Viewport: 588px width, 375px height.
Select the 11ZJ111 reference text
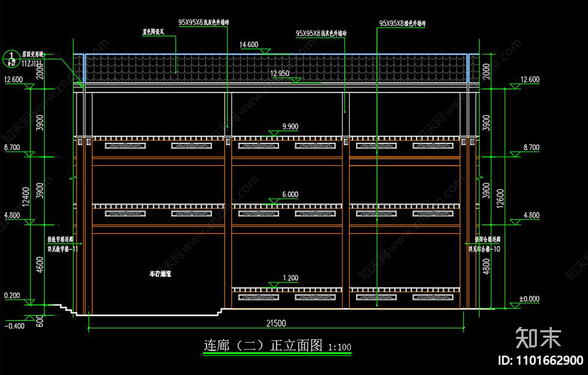(32, 64)
